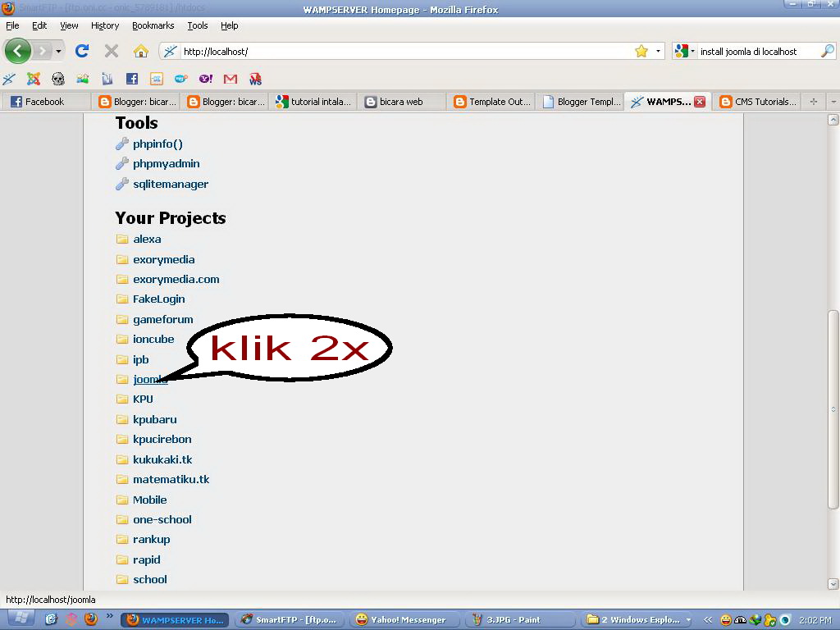Click the gray Stop loading X icon
This screenshot has width=840, height=630.
[x=112, y=51]
